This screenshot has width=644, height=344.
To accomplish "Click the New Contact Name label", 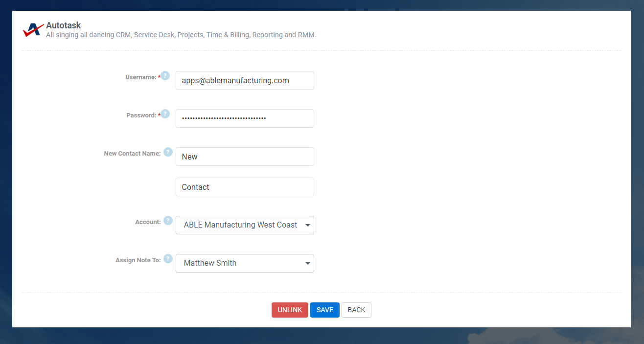I will click(x=132, y=154).
